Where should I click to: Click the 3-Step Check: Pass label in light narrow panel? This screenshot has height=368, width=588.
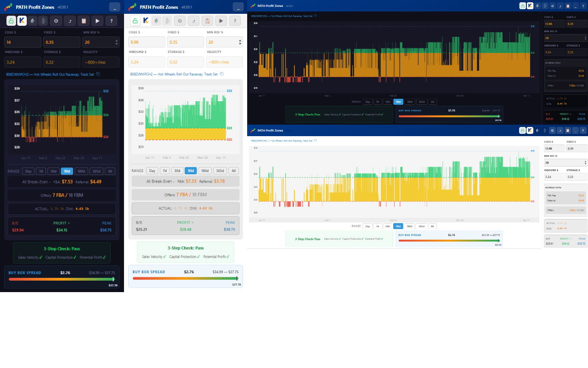[x=186, y=248]
